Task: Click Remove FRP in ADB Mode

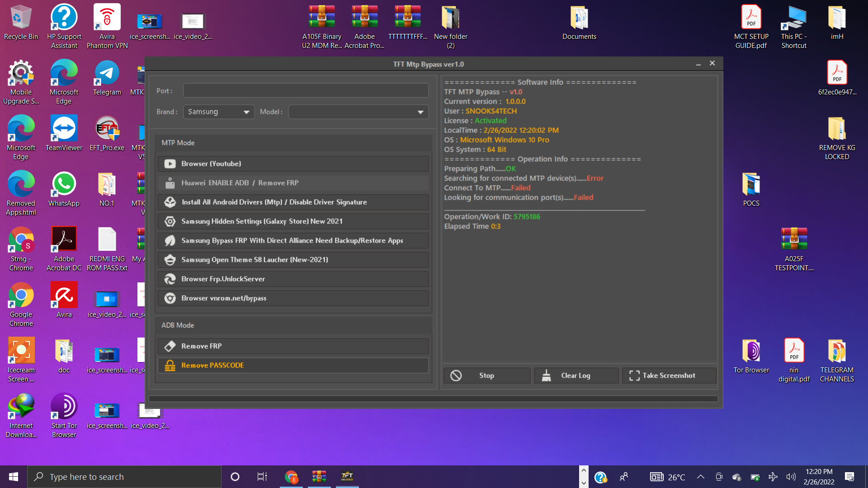Action: pyautogui.click(x=293, y=346)
